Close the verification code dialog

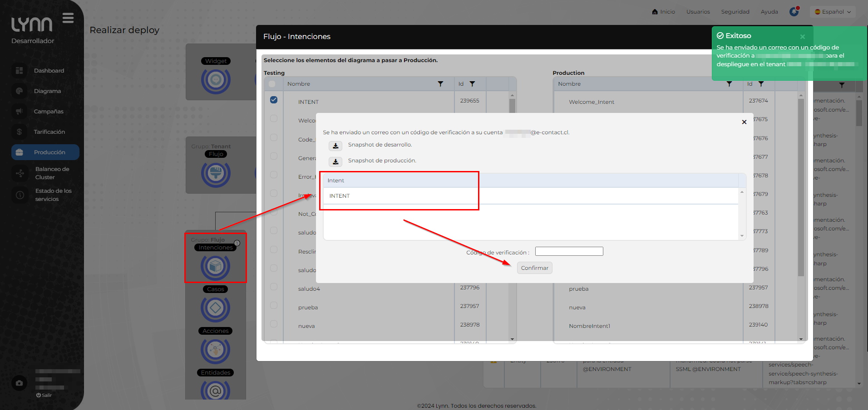point(744,122)
